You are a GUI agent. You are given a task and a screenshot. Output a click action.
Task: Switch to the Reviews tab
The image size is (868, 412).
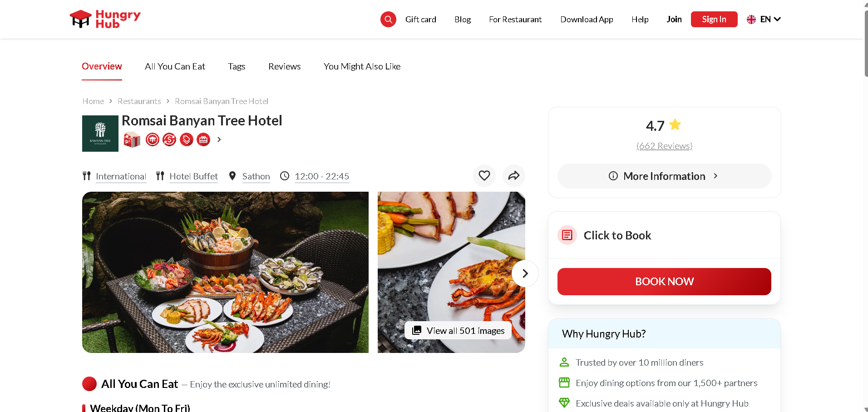[285, 66]
